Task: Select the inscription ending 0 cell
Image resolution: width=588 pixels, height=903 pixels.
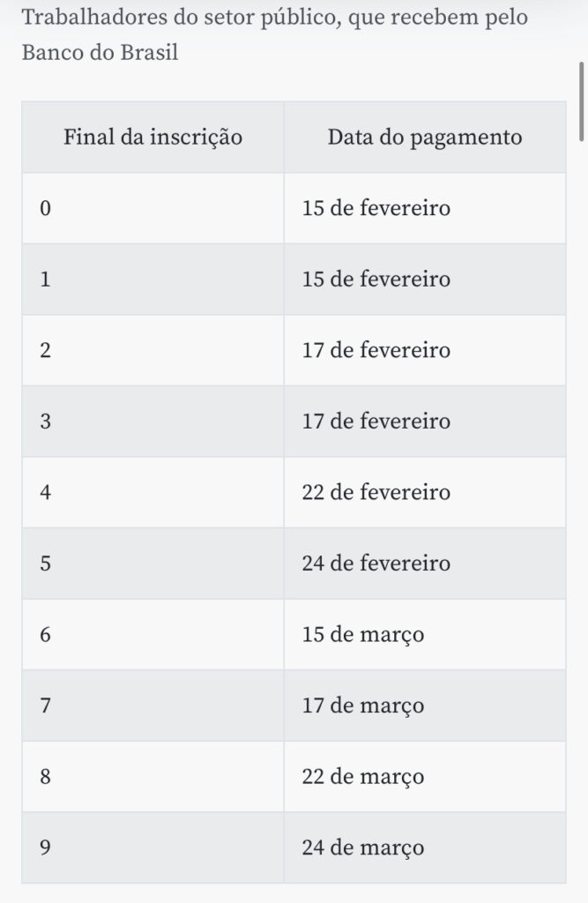Action: [x=153, y=208]
